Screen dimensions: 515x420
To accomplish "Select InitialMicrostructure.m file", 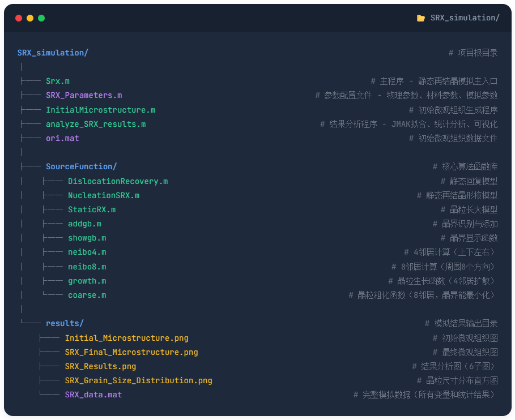I will 100,110.
